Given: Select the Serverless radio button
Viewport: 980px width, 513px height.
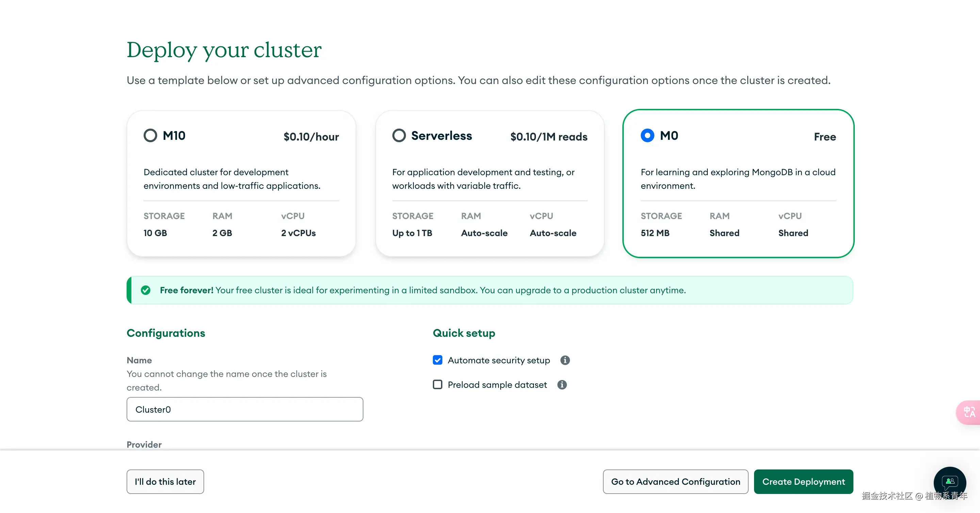Looking at the screenshot, I should coord(399,135).
